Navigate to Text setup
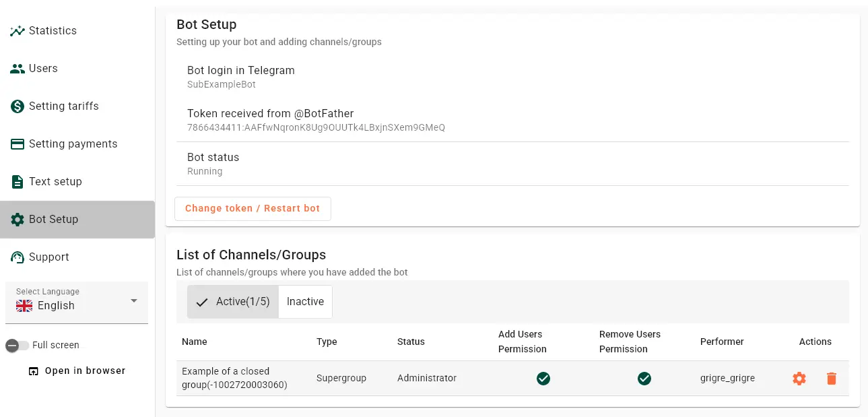 coord(77,182)
